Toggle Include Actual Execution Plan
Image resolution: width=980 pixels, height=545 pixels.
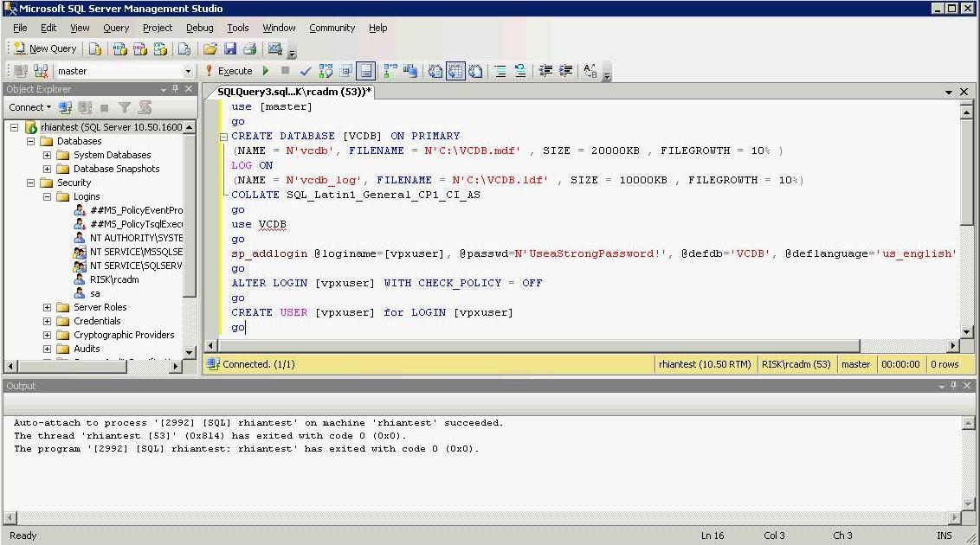[390, 71]
